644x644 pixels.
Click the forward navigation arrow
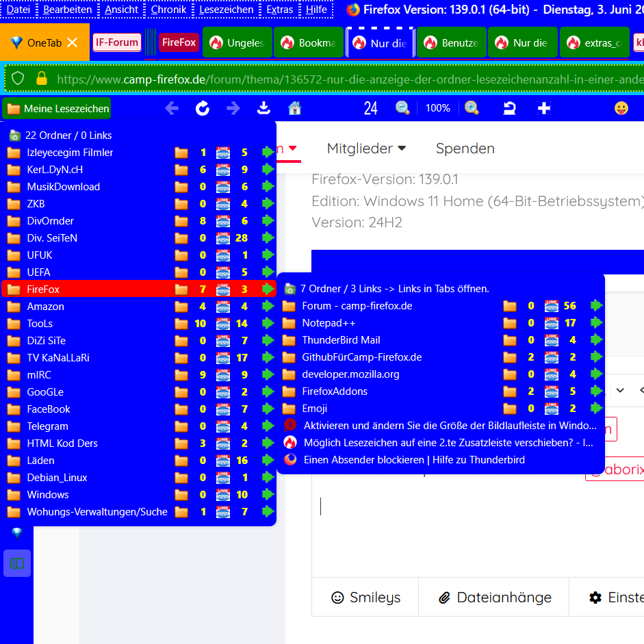point(233,108)
